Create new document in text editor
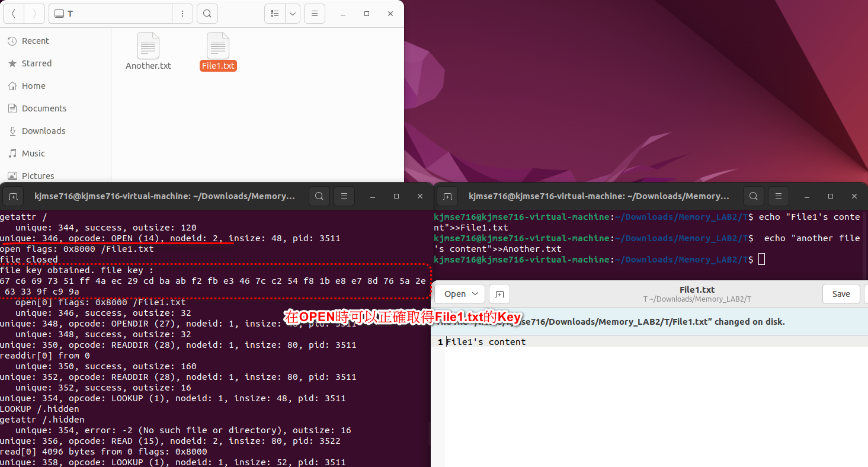 click(499, 294)
